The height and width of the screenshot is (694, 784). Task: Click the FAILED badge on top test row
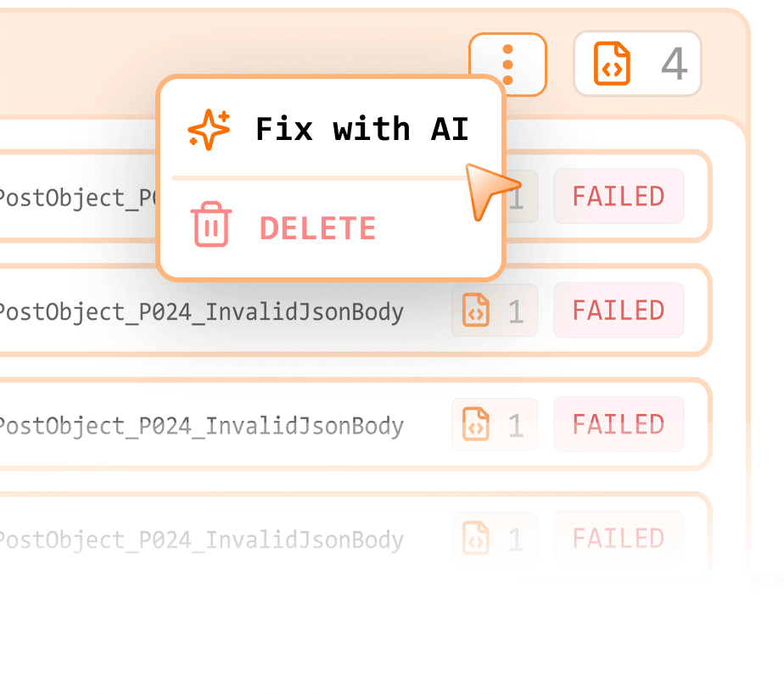[x=619, y=196]
